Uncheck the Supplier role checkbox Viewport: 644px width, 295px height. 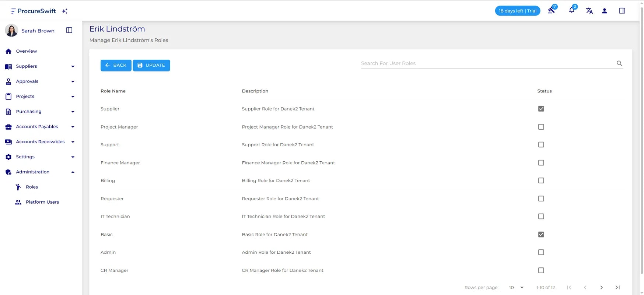pos(541,109)
